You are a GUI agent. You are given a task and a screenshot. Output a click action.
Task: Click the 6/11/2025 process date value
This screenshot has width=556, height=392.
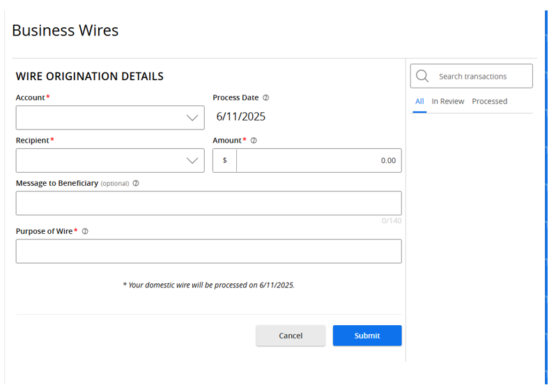click(241, 116)
